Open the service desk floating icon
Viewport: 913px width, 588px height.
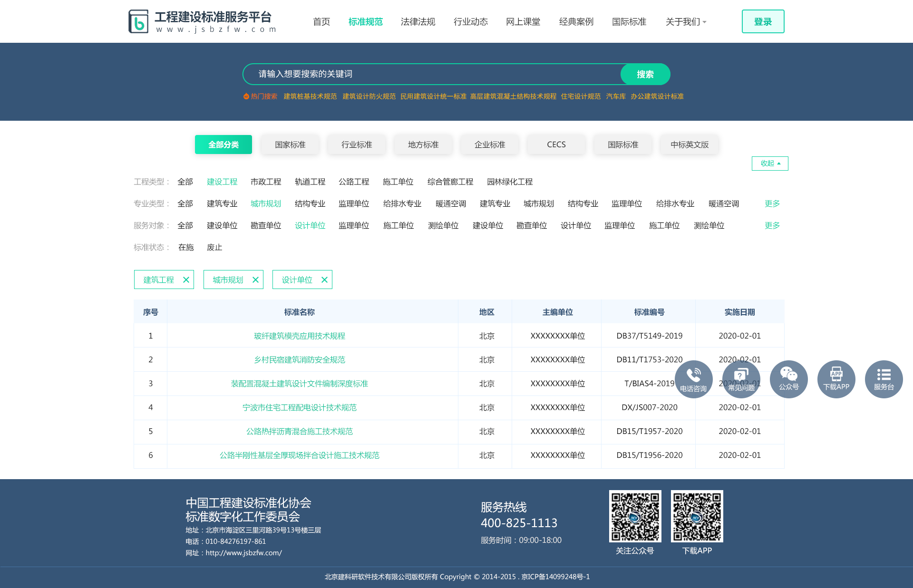(884, 379)
